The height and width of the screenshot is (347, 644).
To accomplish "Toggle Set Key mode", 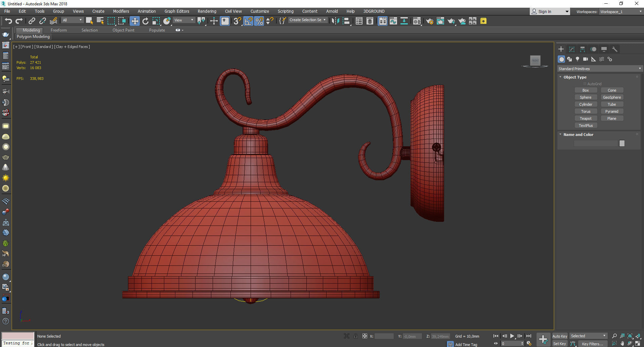I will pos(560,344).
